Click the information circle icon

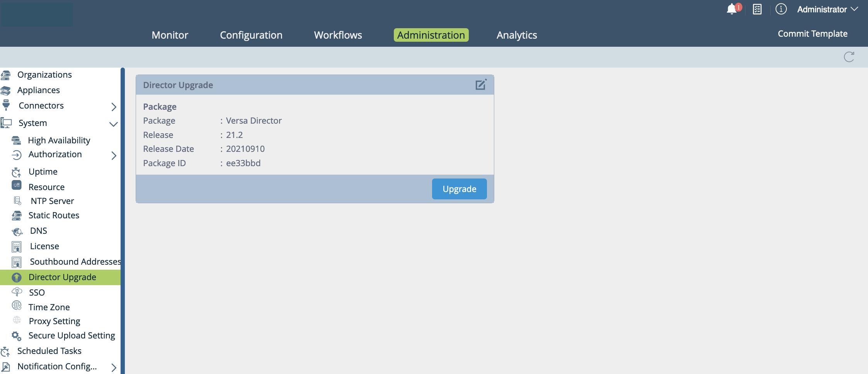(781, 9)
